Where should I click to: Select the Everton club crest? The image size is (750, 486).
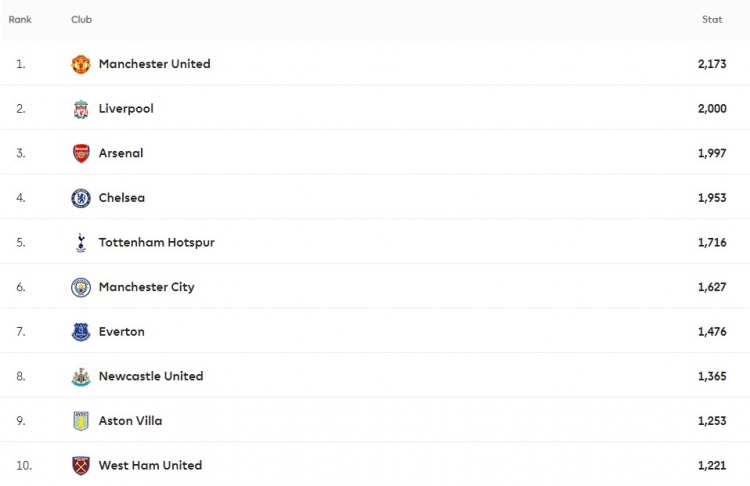point(81,332)
